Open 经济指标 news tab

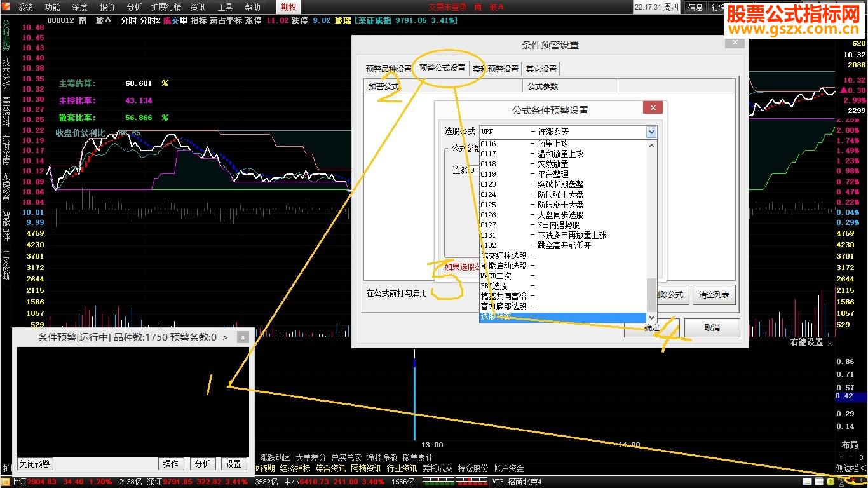tap(295, 468)
